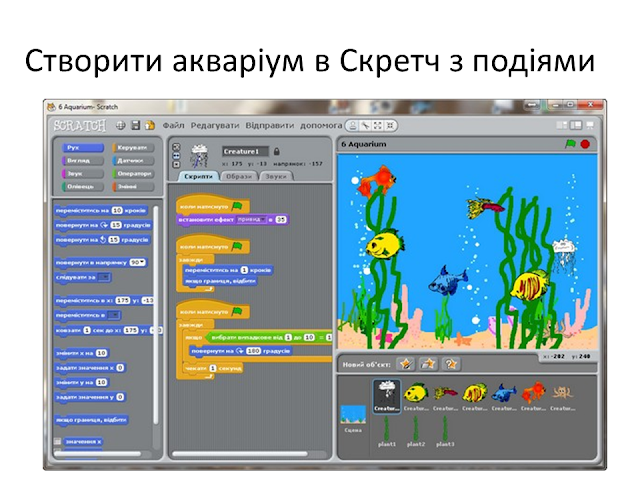
Task: Select the Рух block category
Action: click(83, 147)
